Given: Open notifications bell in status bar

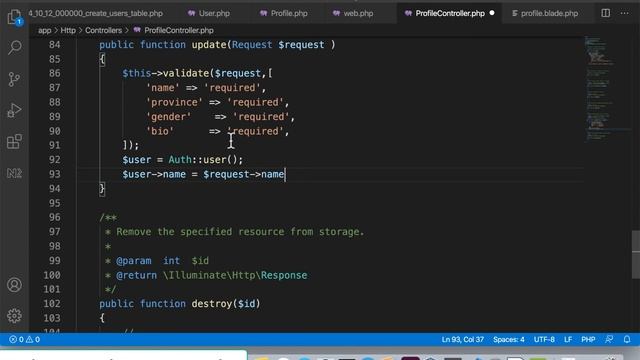Looking at the screenshot, I should tap(627, 339).
